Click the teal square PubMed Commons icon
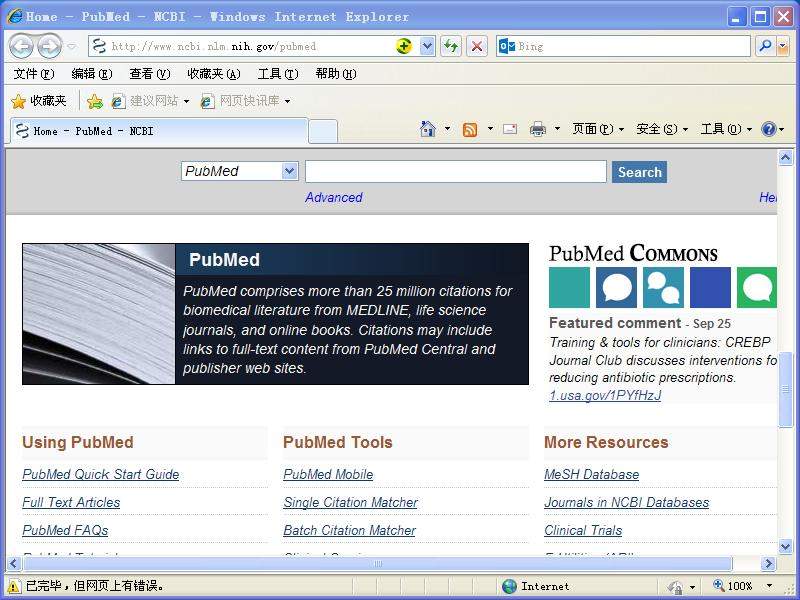Image resolution: width=800 pixels, height=600 pixels. 569,287
